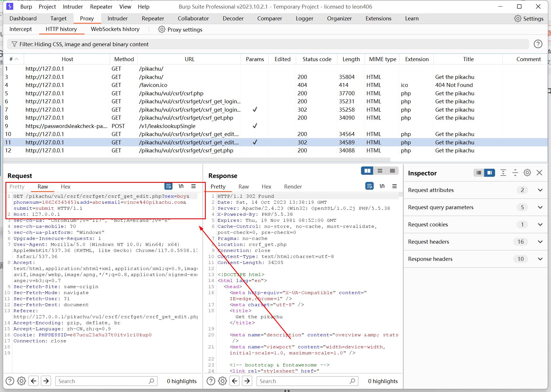Open the Help menu

click(x=143, y=7)
